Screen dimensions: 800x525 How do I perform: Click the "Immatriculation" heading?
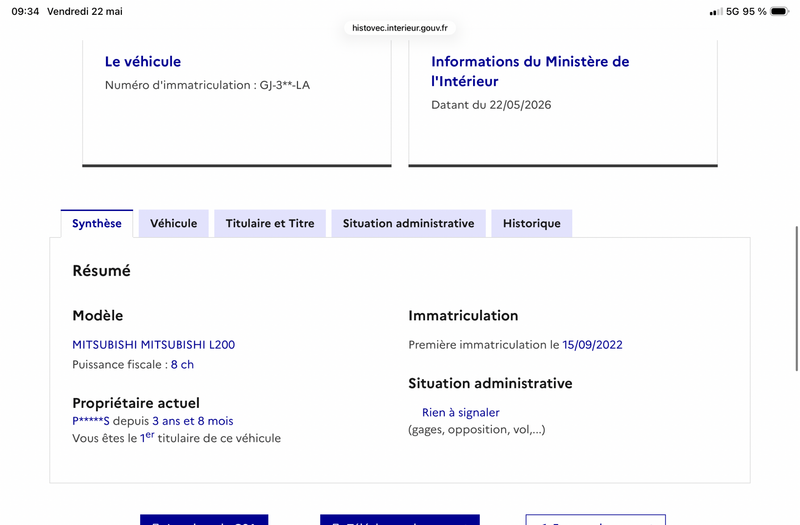pyautogui.click(x=463, y=315)
